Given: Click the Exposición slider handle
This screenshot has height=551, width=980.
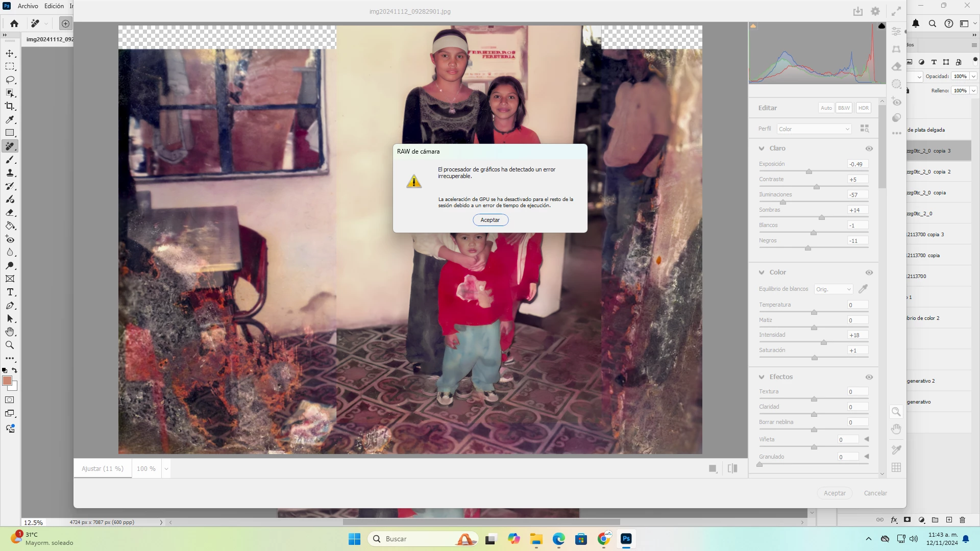Looking at the screenshot, I should (x=809, y=171).
